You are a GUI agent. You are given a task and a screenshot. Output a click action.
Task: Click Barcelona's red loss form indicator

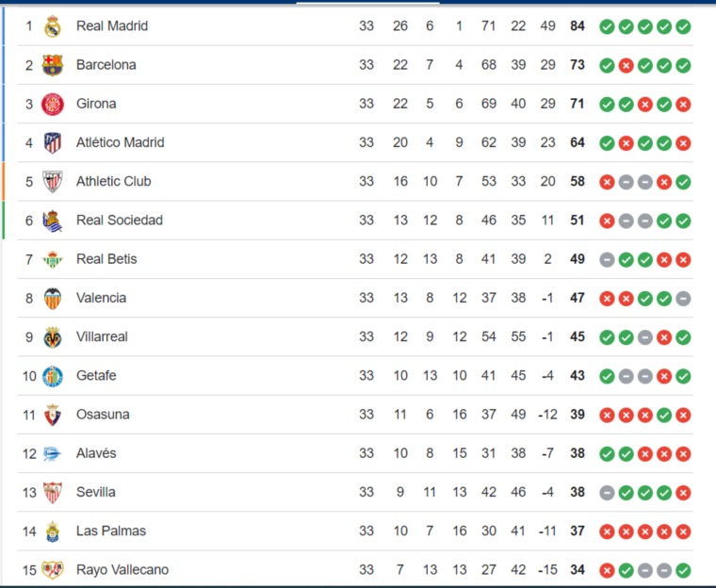(626, 65)
